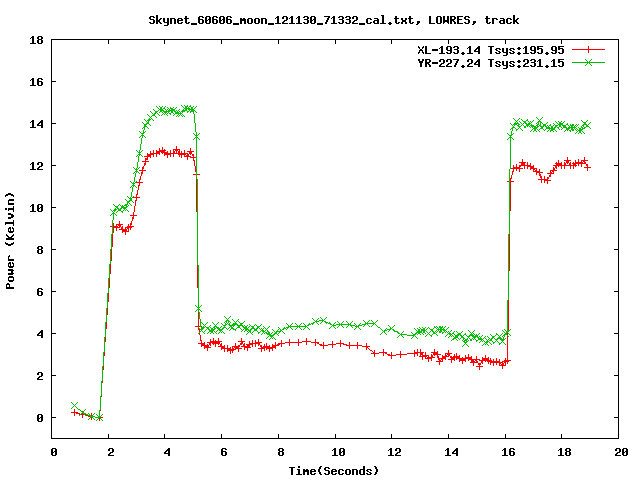Screen dimensions: 640x480
Task: Click the green line sample in legend
Action: pyautogui.click(x=588, y=62)
